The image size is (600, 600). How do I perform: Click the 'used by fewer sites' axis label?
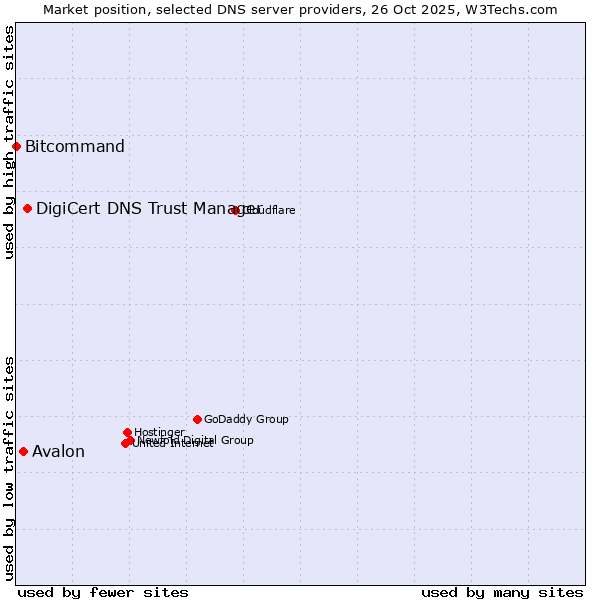(103, 593)
